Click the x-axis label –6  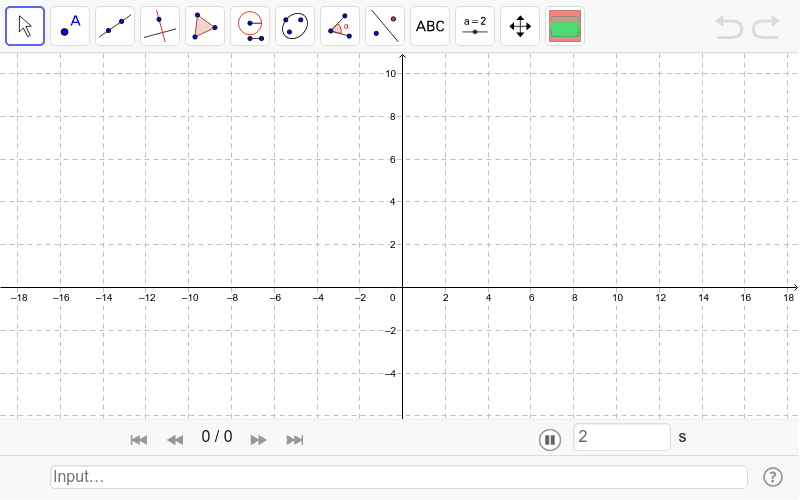pos(276,297)
